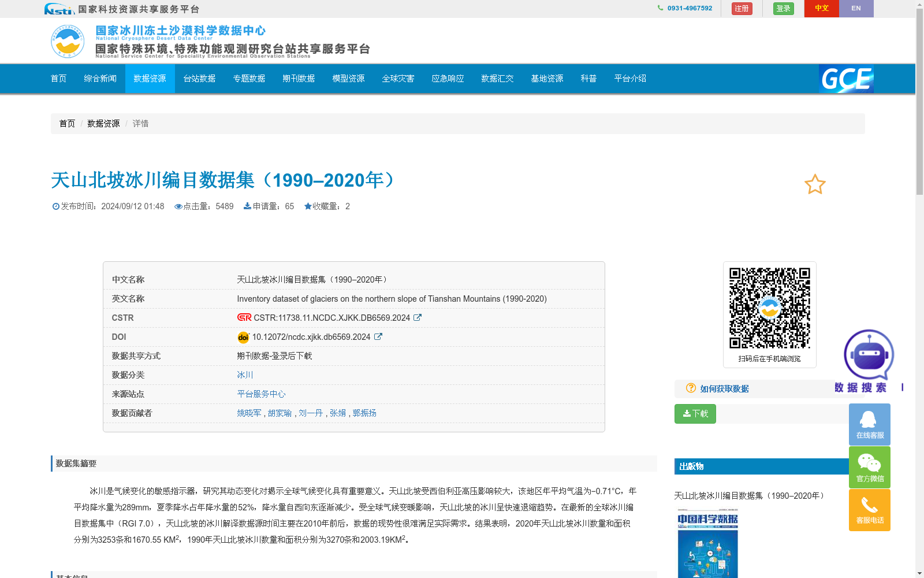
Task: Open 综合新闻 menu item
Action: [100, 79]
